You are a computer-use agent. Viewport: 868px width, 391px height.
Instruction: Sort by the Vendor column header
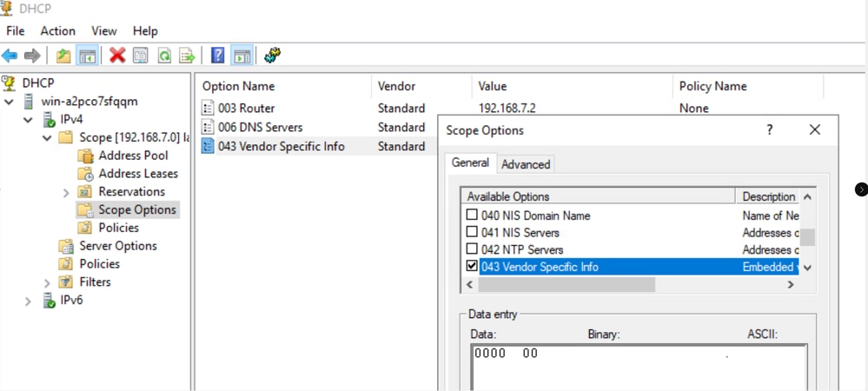[x=421, y=86]
